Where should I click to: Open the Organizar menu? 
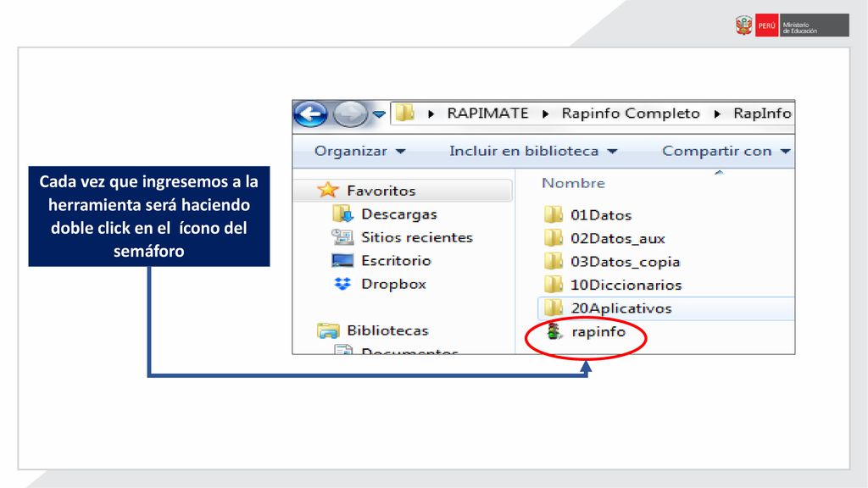(359, 151)
